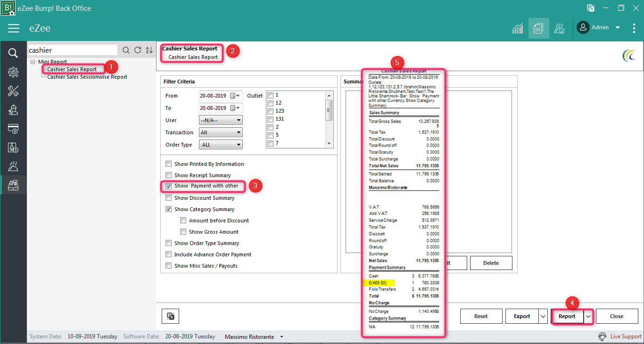Click the Outlet list scrollbar thumb

329,111
